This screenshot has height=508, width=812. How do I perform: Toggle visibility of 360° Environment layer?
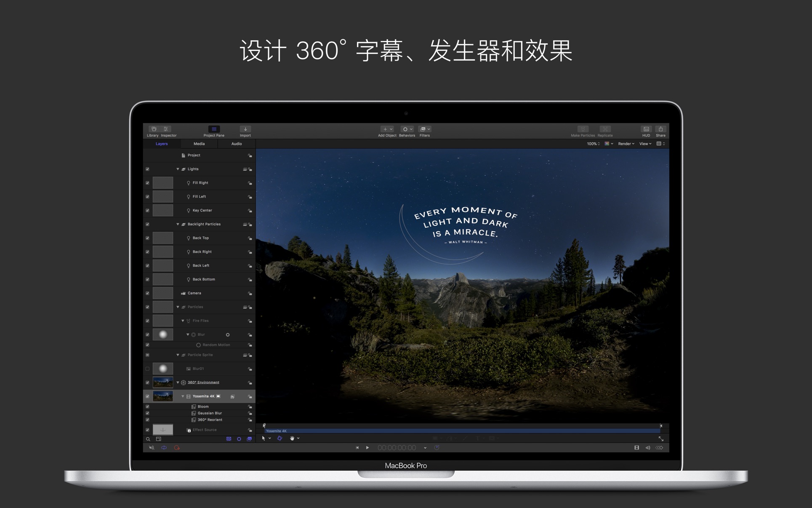(x=147, y=382)
